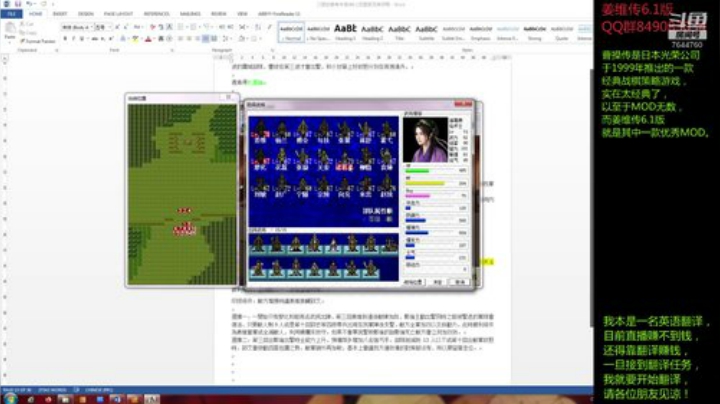This screenshot has height=404, width=720.
Task: Click the Align Right icon
Action: pyautogui.click(x=197, y=39)
